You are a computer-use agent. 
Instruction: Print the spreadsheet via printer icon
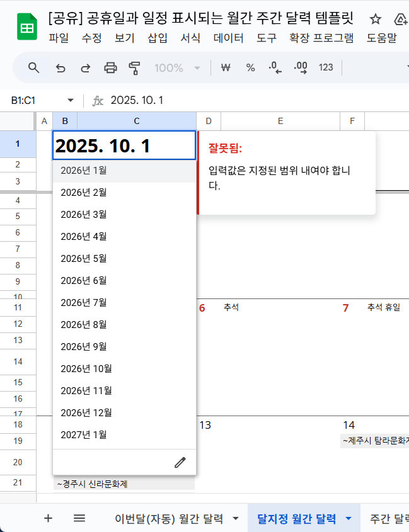point(111,67)
